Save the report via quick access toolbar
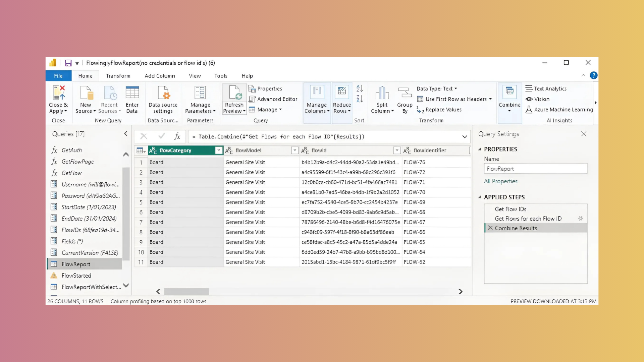This screenshot has width=644, height=362. coord(68,63)
